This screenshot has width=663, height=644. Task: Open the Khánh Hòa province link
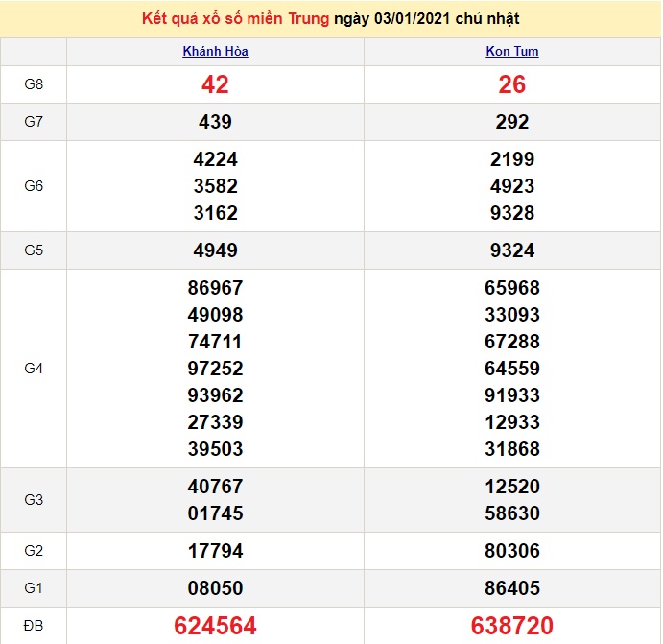(x=215, y=52)
